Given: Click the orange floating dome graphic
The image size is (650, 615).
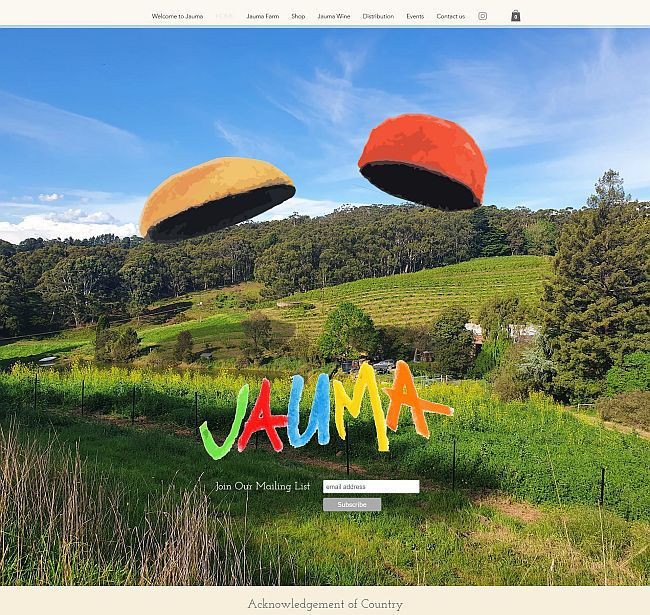Looking at the screenshot, I should click(x=218, y=199).
